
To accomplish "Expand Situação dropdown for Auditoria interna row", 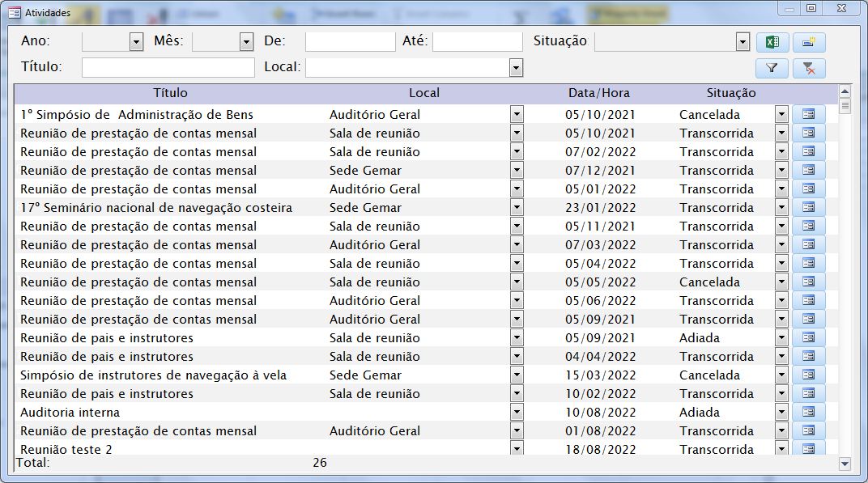I will click(x=781, y=413).
